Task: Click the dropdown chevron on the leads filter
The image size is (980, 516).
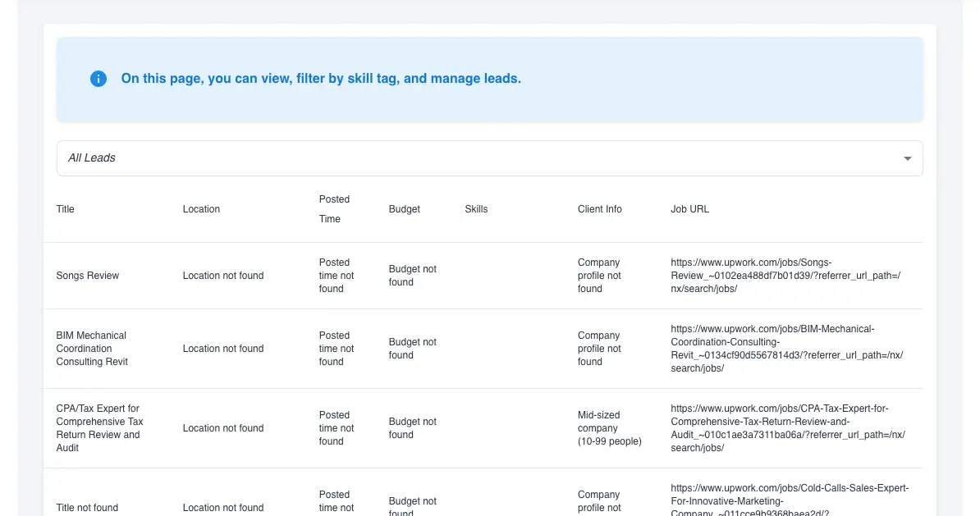Action: coord(907,158)
